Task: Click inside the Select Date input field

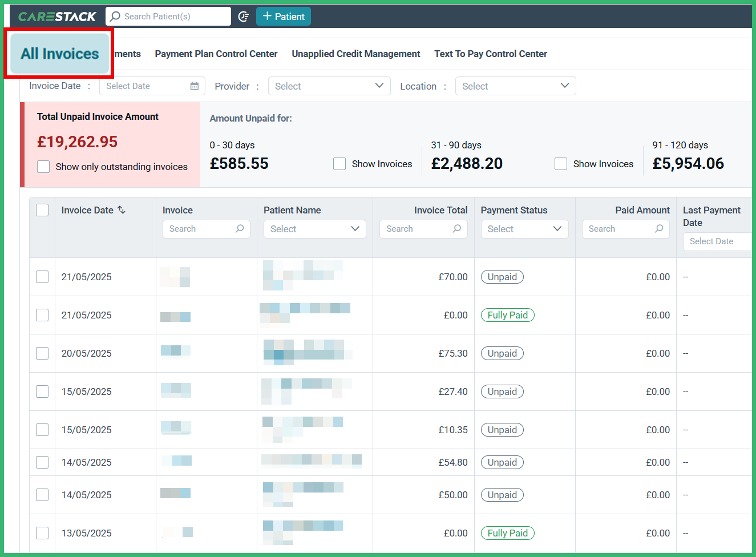Action: (x=143, y=86)
